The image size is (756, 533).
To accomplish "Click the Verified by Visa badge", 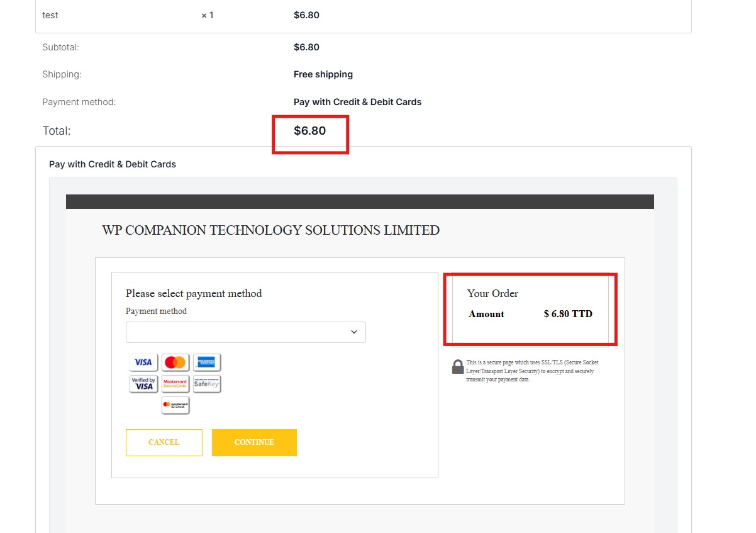I will [143, 384].
